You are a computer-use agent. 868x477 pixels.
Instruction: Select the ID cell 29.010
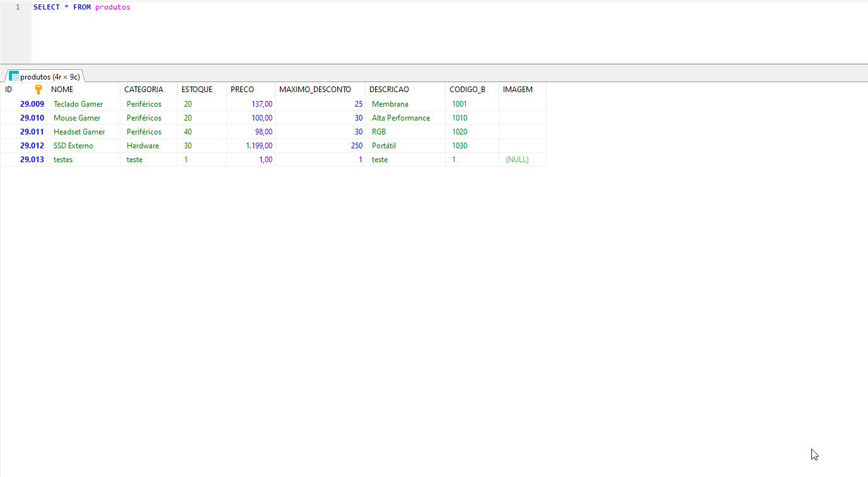[x=24, y=118]
